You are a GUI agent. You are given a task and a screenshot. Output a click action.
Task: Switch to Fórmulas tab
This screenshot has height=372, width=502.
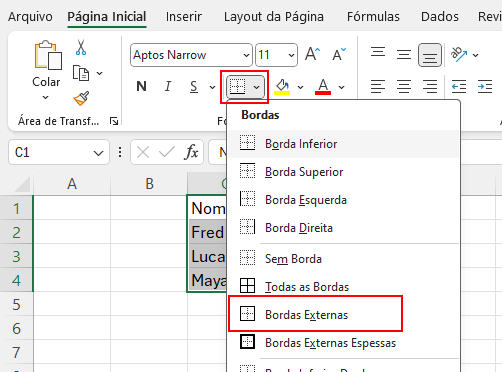tap(373, 17)
